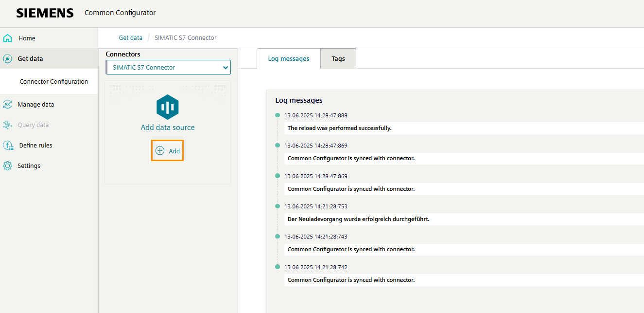The width and height of the screenshot is (644, 313).
Task: Select the Define rules function icon
Action: pos(9,145)
